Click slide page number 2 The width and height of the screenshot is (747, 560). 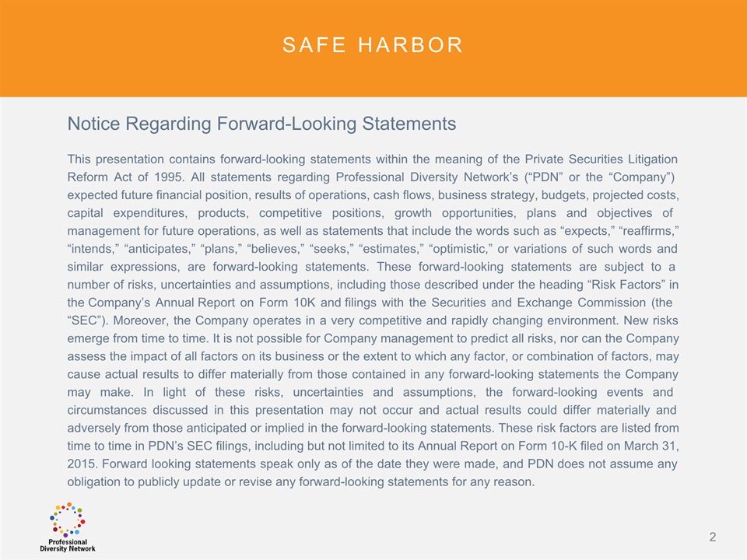tap(712, 537)
